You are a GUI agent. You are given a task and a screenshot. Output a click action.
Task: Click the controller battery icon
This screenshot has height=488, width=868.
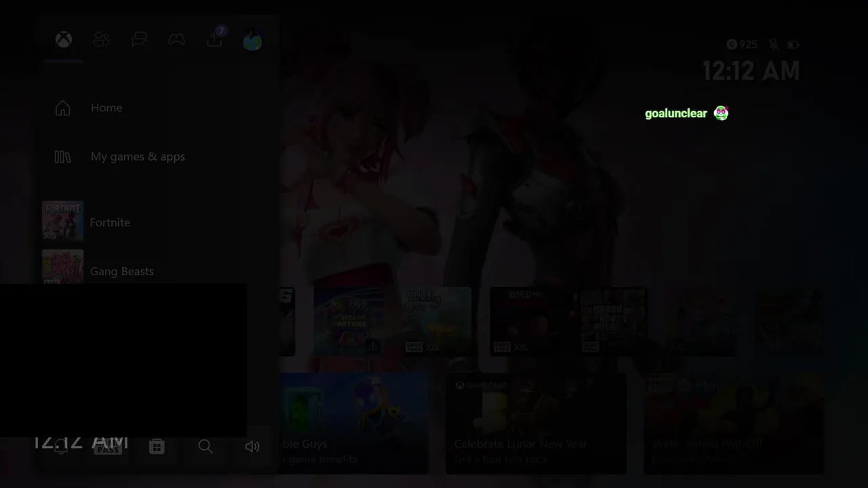[x=793, y=45]
